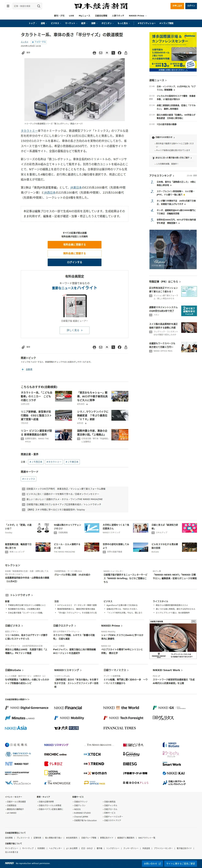This screenshot has height=868, width=202.
Task: Click the blue ログインする button
Action: coord(74,262)
